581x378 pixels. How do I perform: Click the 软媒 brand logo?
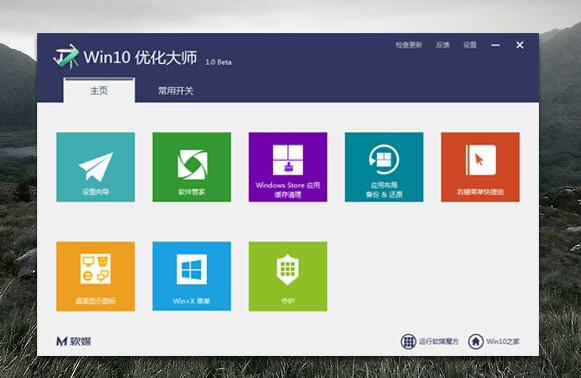(x=74, y=341)
